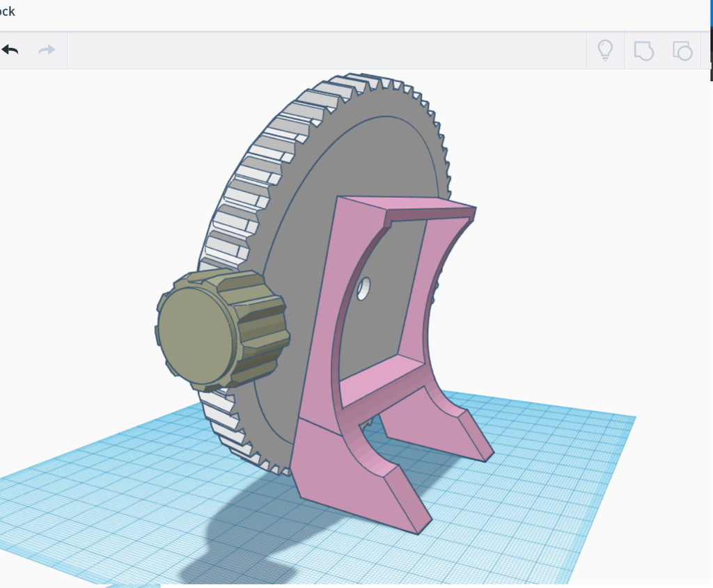Select the design title ending in 'ock'

point(8,11)
